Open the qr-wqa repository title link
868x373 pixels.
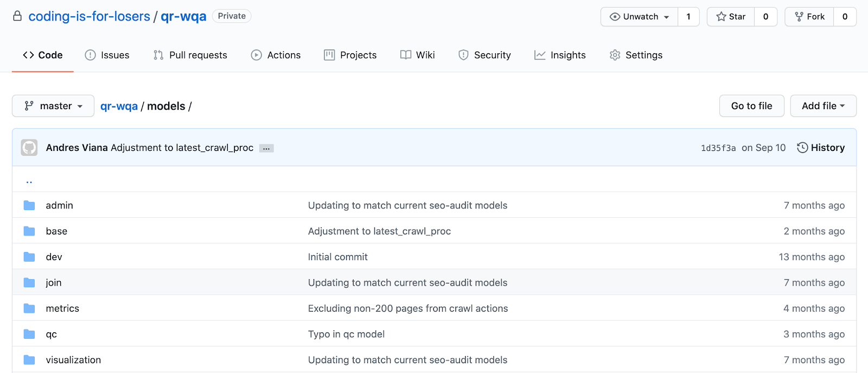tap(183, 16)
